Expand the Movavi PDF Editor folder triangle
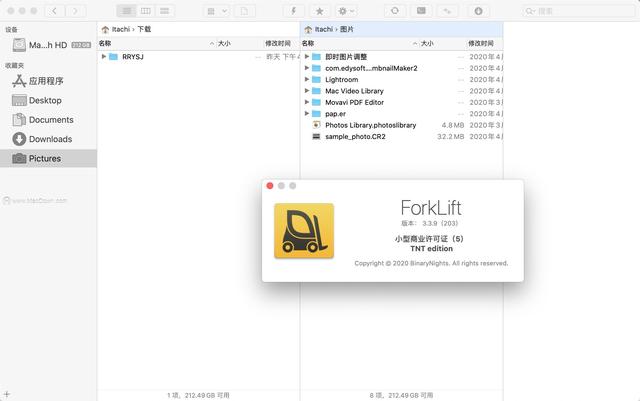The width and height of the screenshot is (640, 401). tap(307, 102)
